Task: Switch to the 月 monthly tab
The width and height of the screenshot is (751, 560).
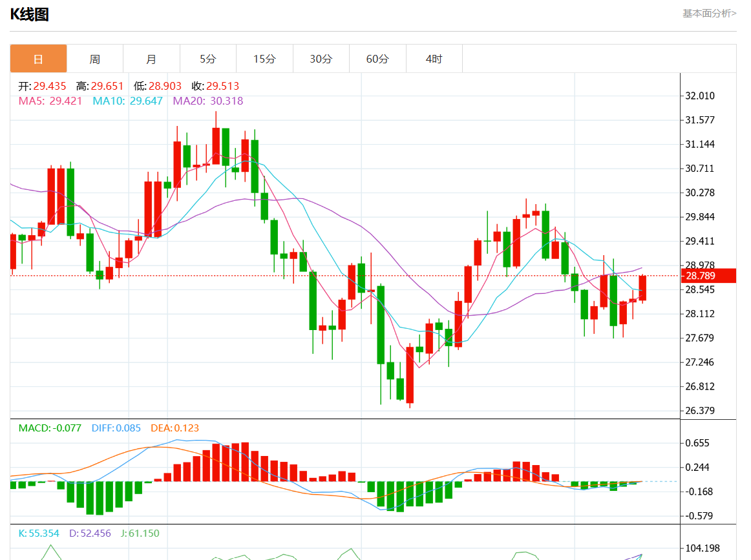Action: tap(151, 59)
